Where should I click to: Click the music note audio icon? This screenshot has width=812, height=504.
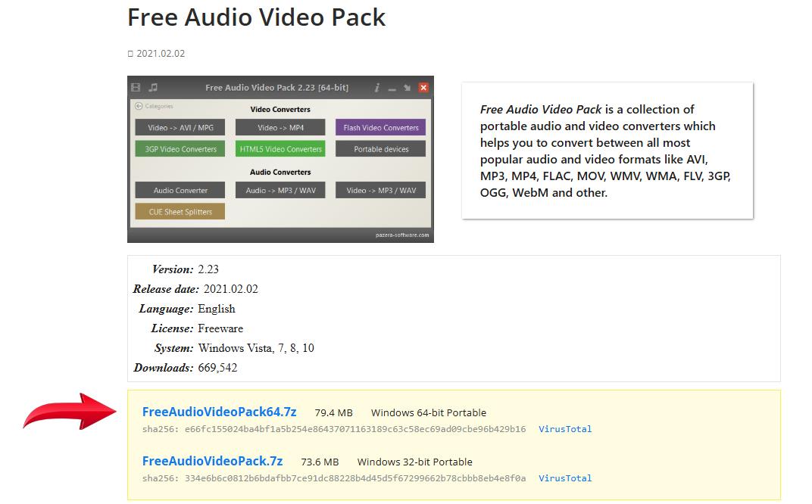click(x=153, y=88)
